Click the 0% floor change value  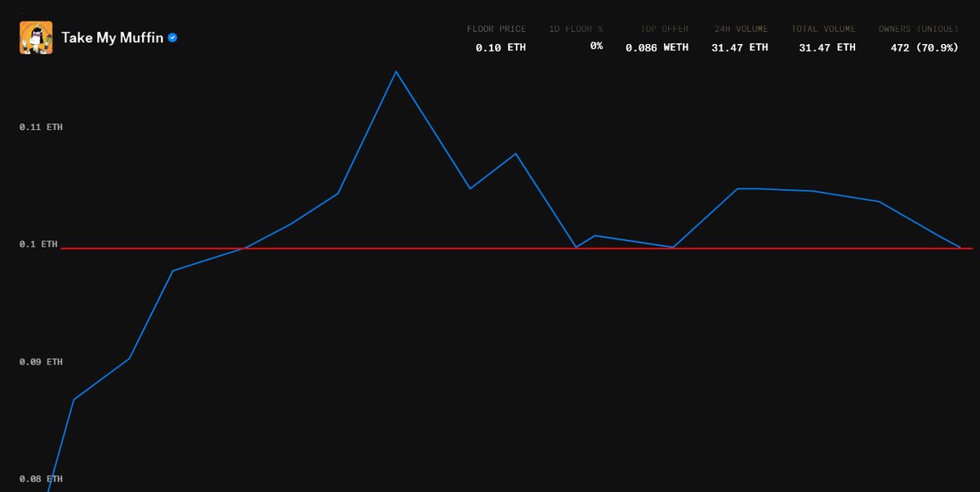click(596, 47)
